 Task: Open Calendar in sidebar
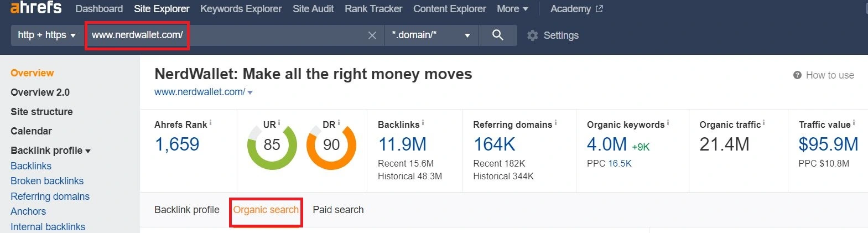click(31, 131)
